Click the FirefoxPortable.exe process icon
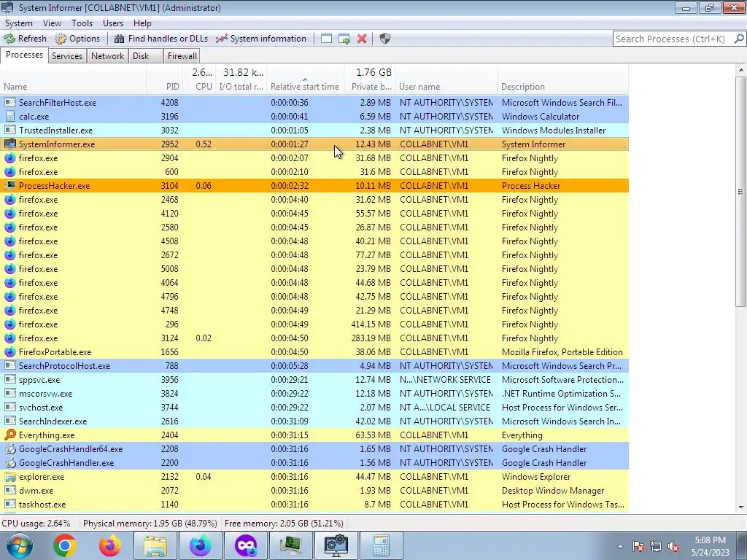The image size is (747, 560). pyautogui.click(x=9, y=351)
